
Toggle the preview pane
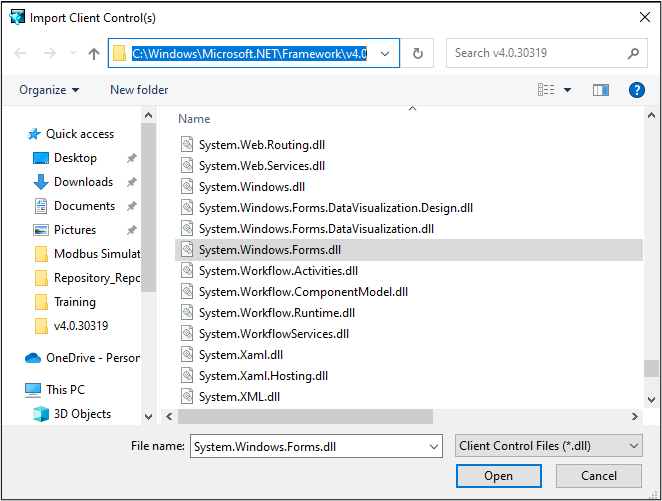(x=601, y=90)
